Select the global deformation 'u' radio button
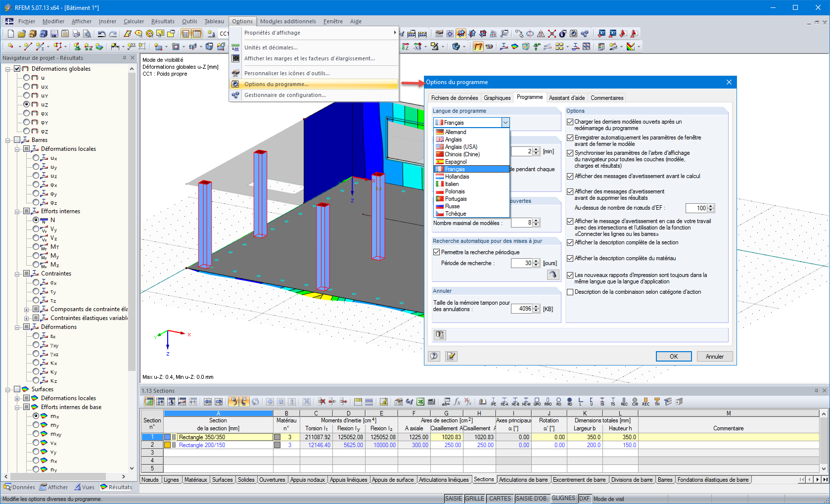Screen dimensions: 830x504 pyautogui.click(x=27, y=78)
